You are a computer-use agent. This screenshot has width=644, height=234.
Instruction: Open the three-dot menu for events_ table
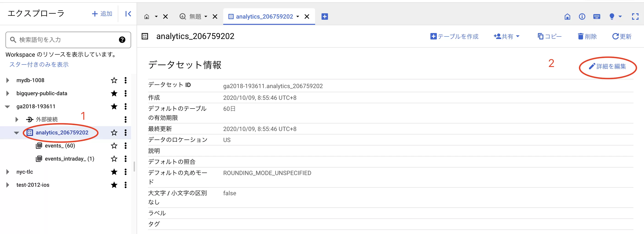tap(126, 146)
